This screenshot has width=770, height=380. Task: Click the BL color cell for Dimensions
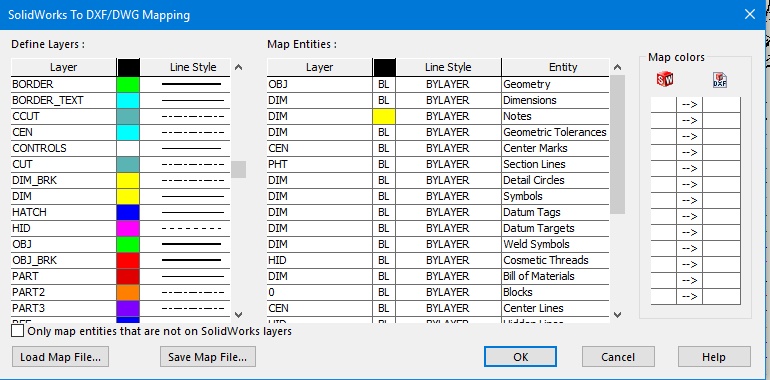[x=384, y=100]
